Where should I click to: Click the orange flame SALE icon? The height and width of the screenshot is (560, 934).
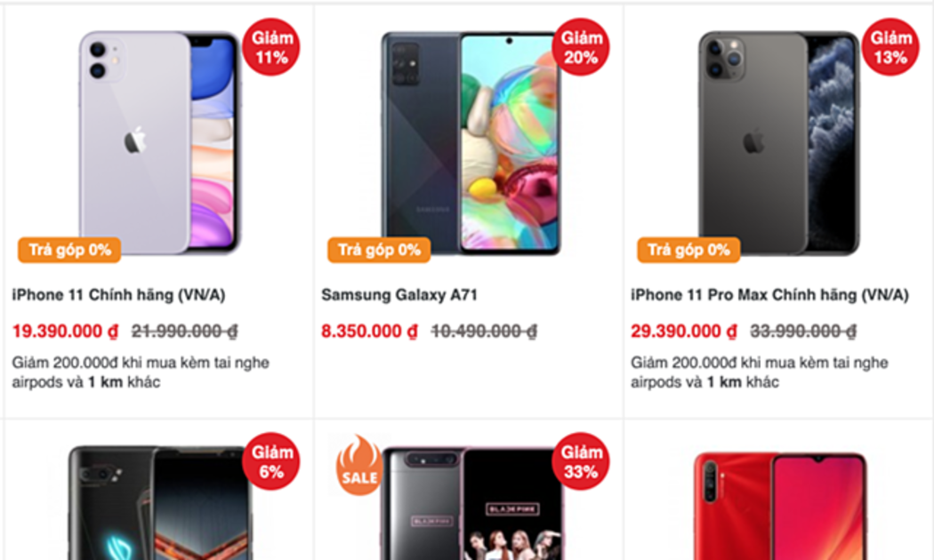[x=359, y=465]
